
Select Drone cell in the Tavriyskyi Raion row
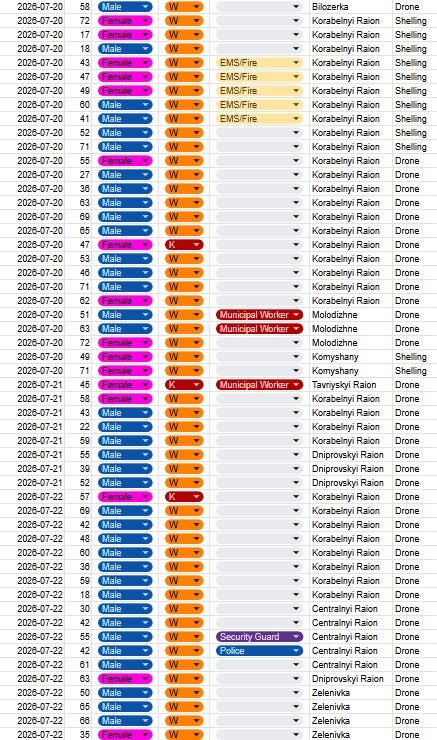pos(414,385)
